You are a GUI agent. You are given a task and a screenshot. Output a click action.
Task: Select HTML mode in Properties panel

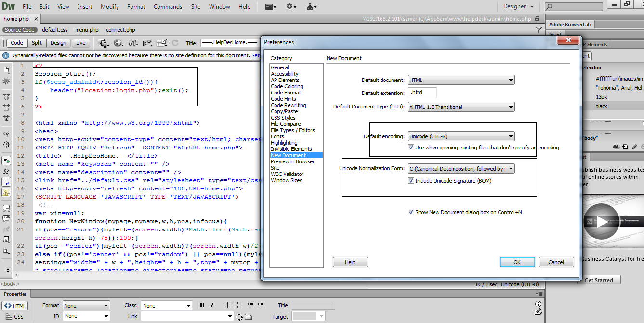[15, 306]
